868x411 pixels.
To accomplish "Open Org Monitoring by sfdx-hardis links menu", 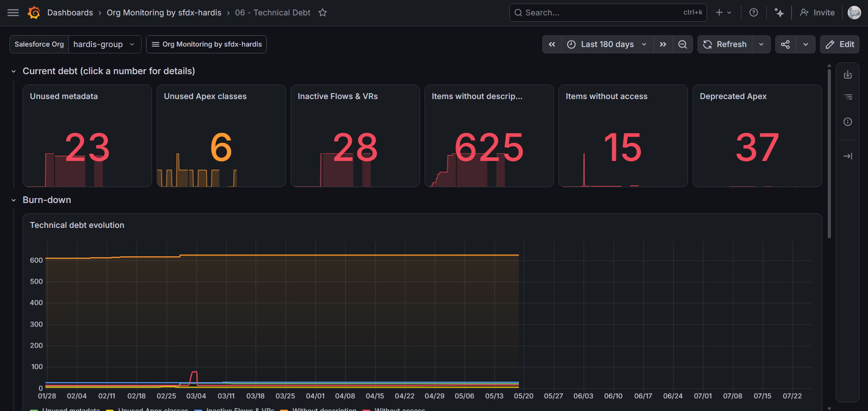I will [206, 44].
